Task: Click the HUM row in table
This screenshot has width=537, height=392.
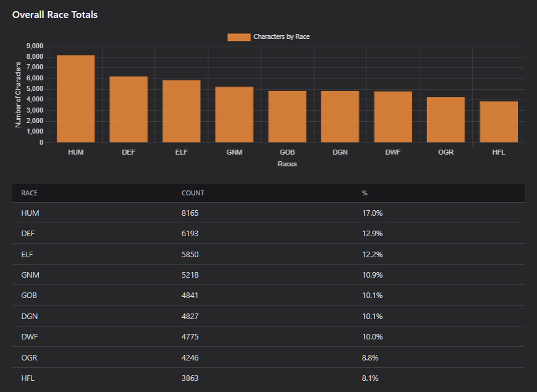Action: click(x=268, y=213)
